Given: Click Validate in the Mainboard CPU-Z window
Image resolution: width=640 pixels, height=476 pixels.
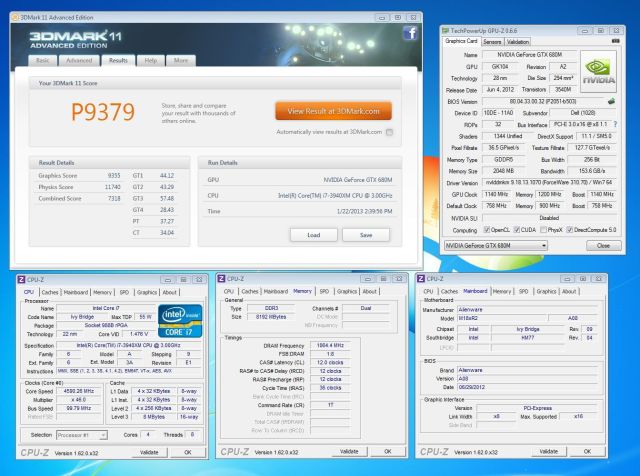Looking at the screenshot, I should pyautogui.click(x=549, y=452).
